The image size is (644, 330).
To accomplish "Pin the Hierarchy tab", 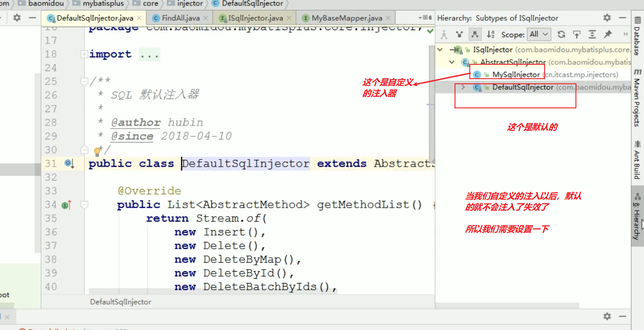I will (x=608, y=34).
